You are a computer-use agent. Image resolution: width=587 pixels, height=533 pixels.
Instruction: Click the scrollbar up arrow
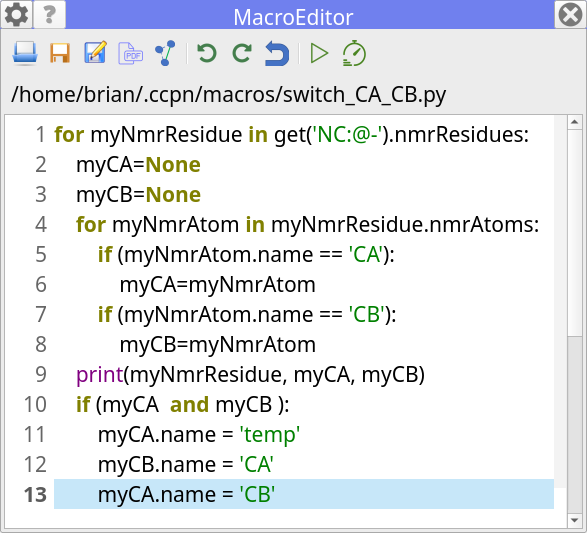[x=575, y=122]
